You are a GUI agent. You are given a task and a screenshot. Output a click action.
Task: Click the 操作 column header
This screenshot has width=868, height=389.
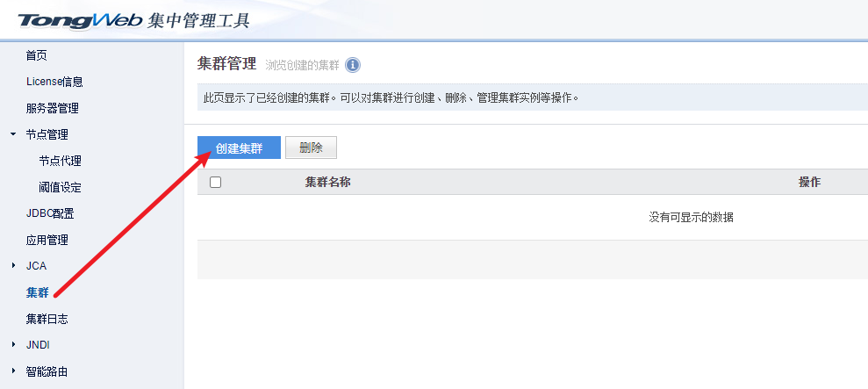pyautogui.click(x=809, y=182)
